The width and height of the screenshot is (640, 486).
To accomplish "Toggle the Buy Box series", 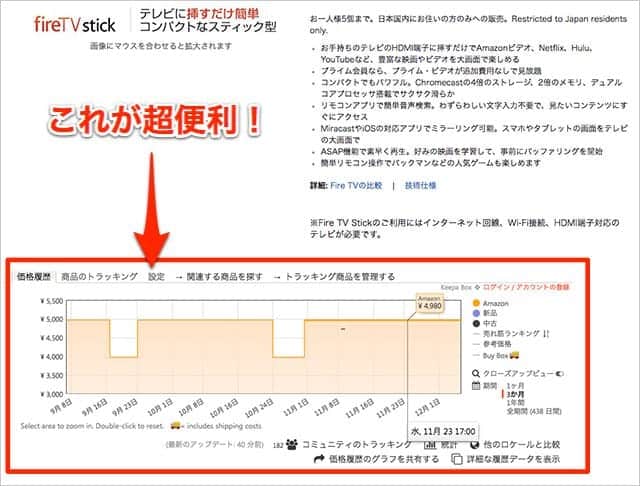I will tap(495, 355).
